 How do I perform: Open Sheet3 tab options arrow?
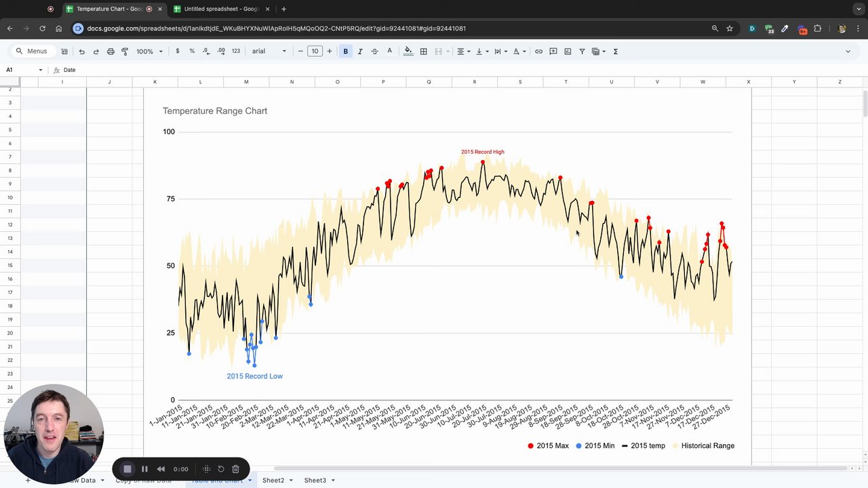click(333, 481)
